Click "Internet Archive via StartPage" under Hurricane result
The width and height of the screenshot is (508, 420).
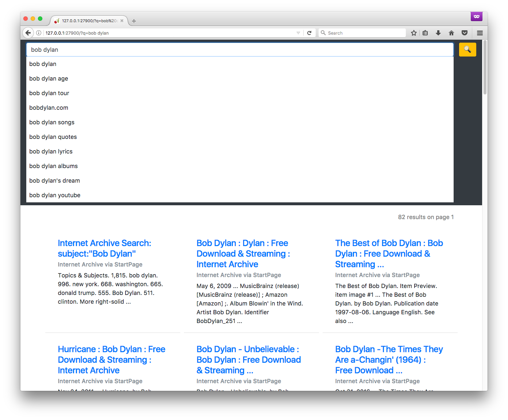[x=100, y=381]
